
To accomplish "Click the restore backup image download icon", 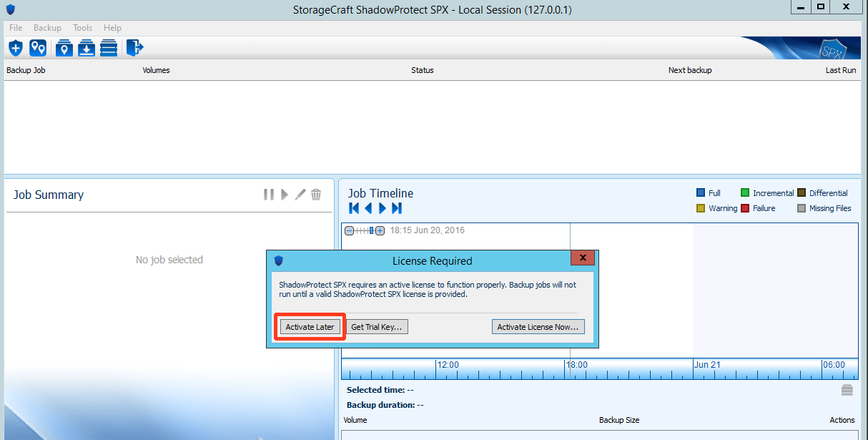I will tap(87, 48).
